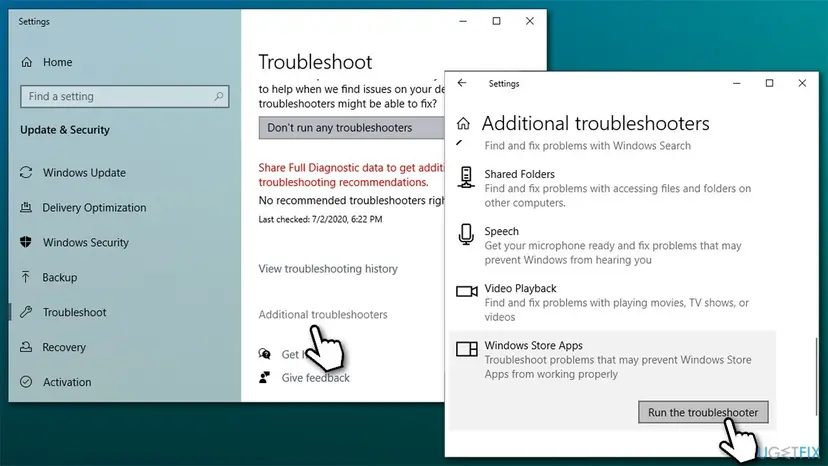
Task: Close the back Troubleshoot Settings window
Action: point(530,21)
